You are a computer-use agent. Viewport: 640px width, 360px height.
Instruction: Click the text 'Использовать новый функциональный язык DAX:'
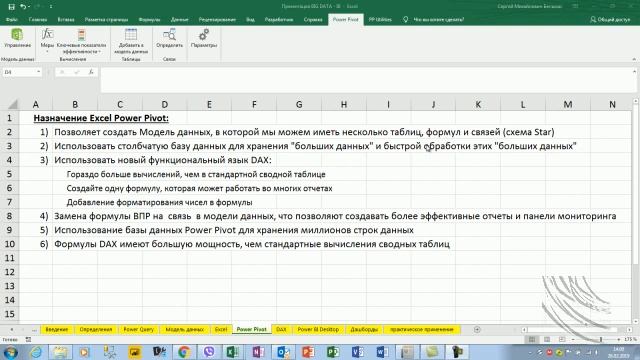tap(163, 160)
